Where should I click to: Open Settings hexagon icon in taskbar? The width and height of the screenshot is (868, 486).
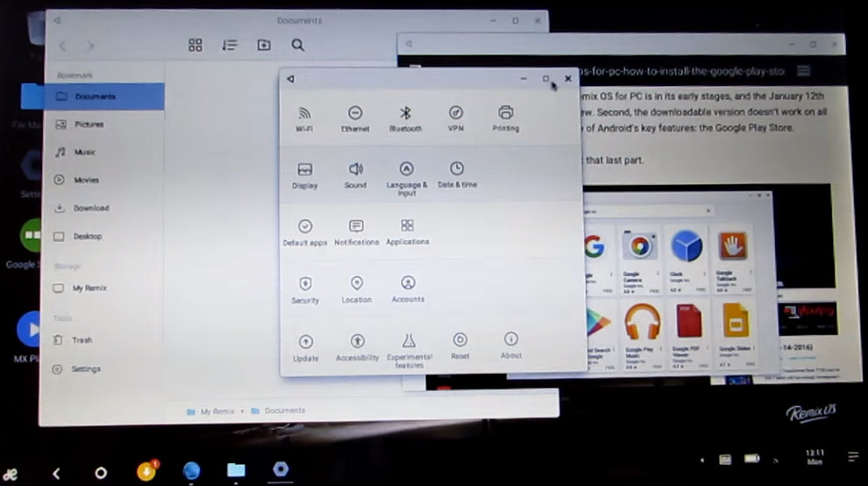pos(281,469)
